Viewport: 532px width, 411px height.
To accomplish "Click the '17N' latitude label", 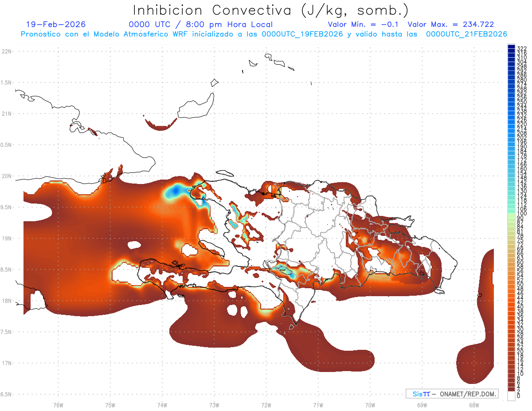I will tap(7, 363).
